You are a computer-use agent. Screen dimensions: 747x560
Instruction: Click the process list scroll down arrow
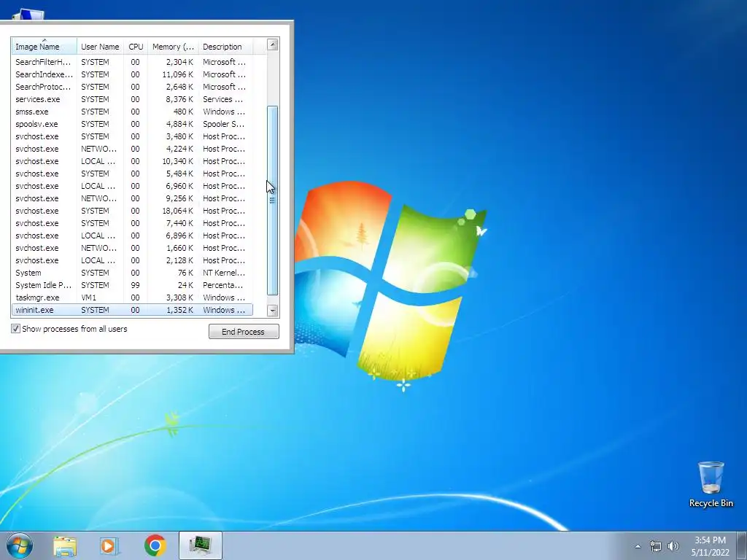273,311
